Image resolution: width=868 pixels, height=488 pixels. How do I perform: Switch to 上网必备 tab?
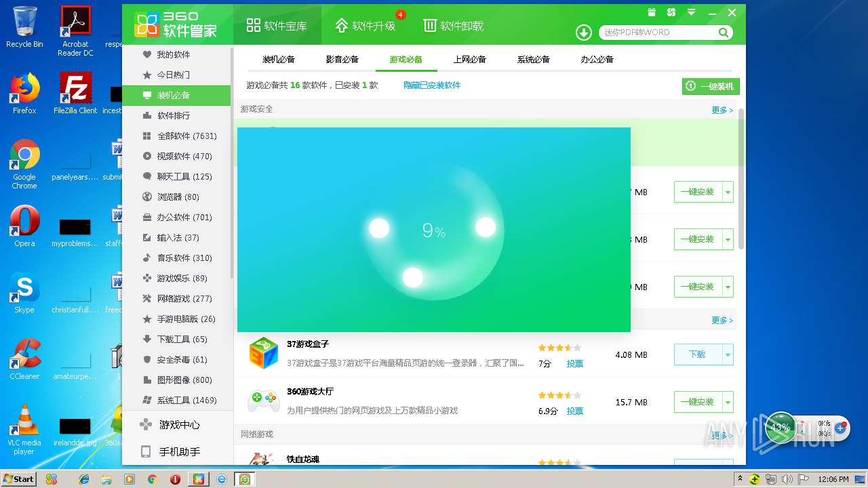[x=469, y=60]
